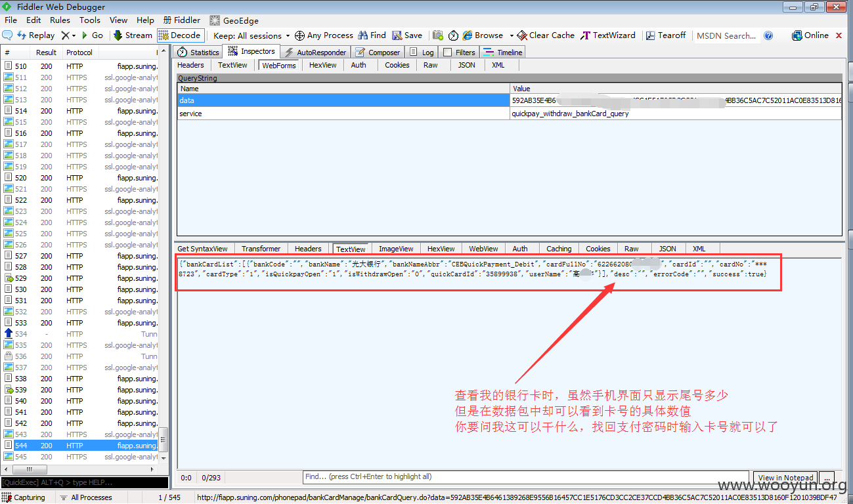Click Clear Cache in toolbar
Screen dimensions: 853x504
coord(546,35)
